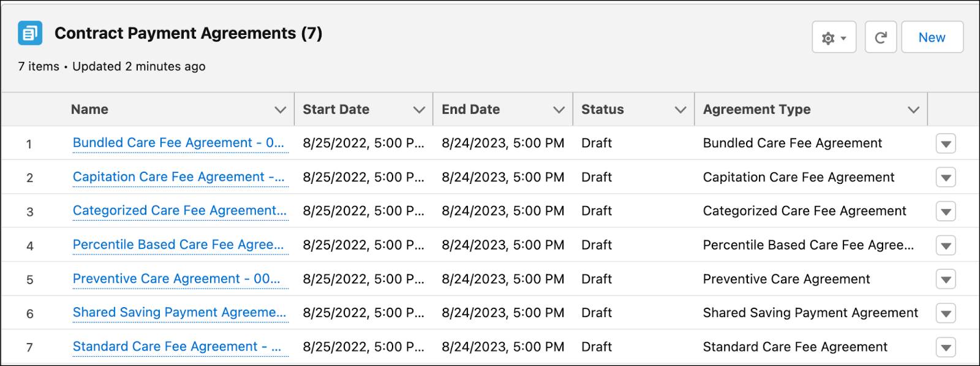Show actions arrow for Preventive Care Agreement
The height and width of the screenshot is (366, 980).
tap(946, 280)
